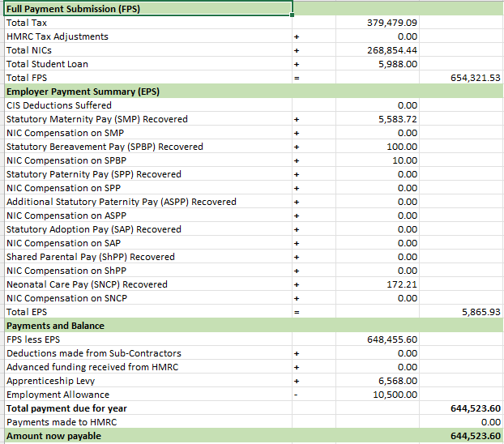Select the NIC Compensation on SPBP value 10.00
Image resolution: width=504 pixels, height=444 pixels.
tap(404, 160)
